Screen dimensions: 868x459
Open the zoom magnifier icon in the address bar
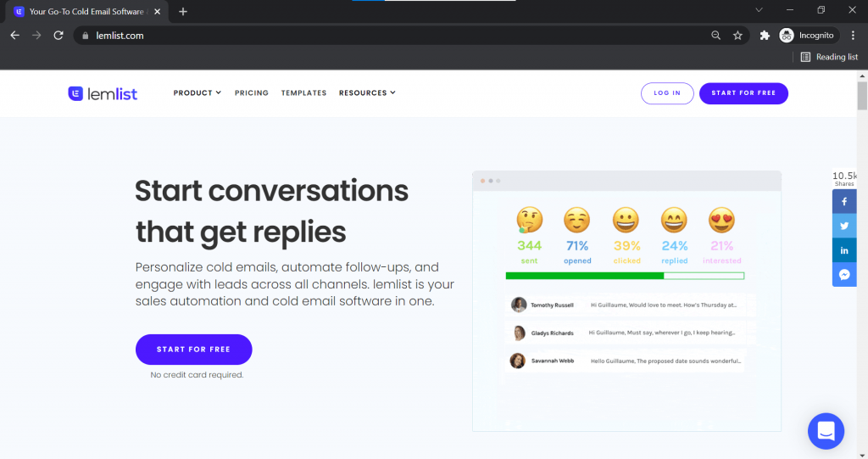715,36
